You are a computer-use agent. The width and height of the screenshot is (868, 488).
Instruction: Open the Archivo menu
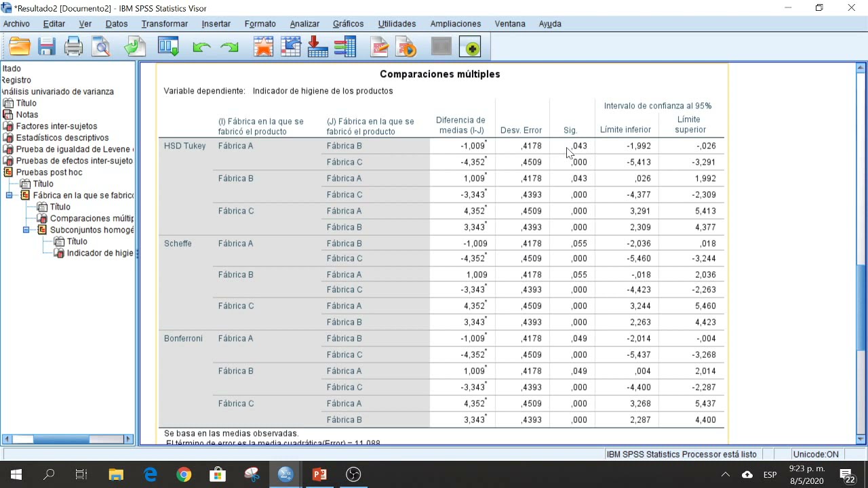17,24
